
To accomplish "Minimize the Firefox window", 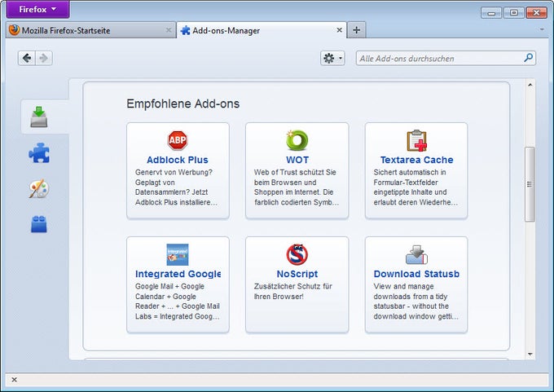I will (491, 13).
